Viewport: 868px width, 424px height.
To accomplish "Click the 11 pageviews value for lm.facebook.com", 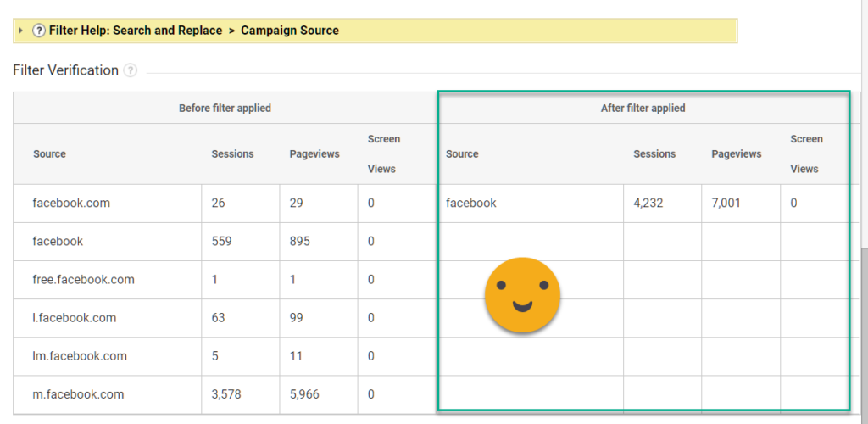I will point(296,356).
